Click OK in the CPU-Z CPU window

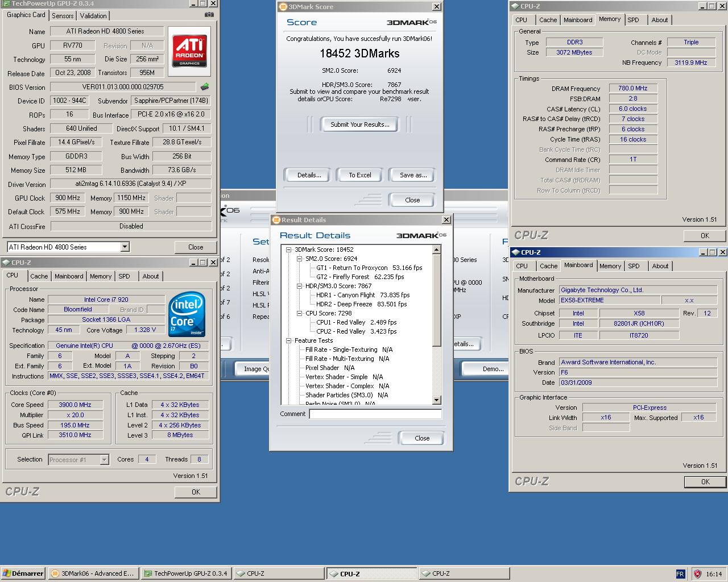coord(196,492)
